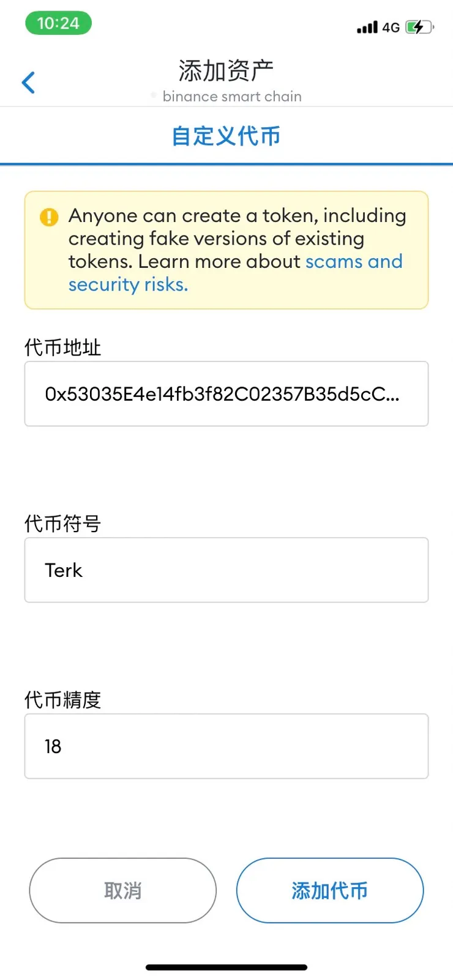Cancel with the 取消 button
This screenshot has height=980, width=453.
pyautogui.click(x=122, y=890)
